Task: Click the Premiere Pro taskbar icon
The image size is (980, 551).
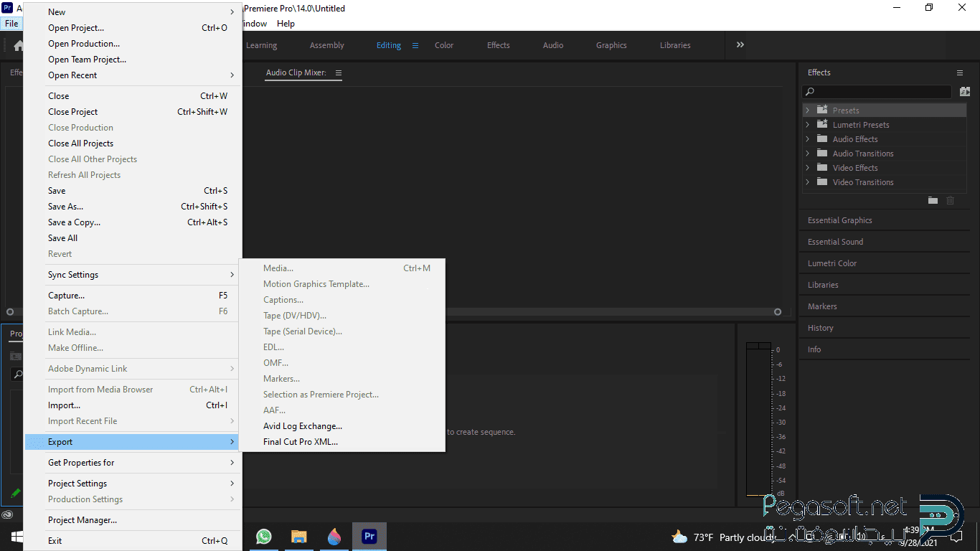Action: coord(369,537)
